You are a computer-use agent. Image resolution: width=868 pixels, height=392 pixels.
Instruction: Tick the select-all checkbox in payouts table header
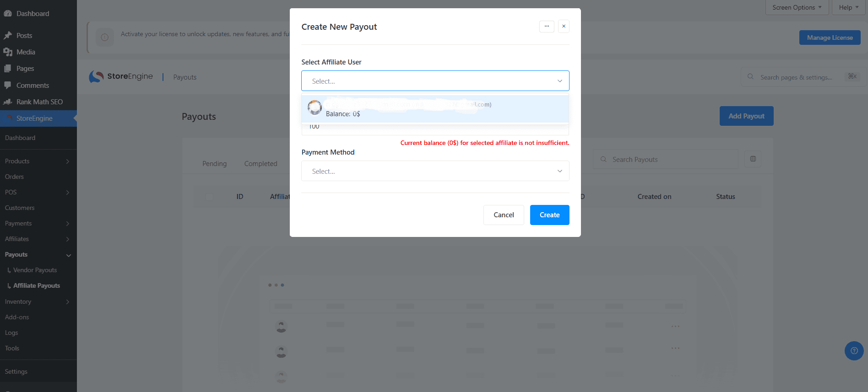pos(210,197)
